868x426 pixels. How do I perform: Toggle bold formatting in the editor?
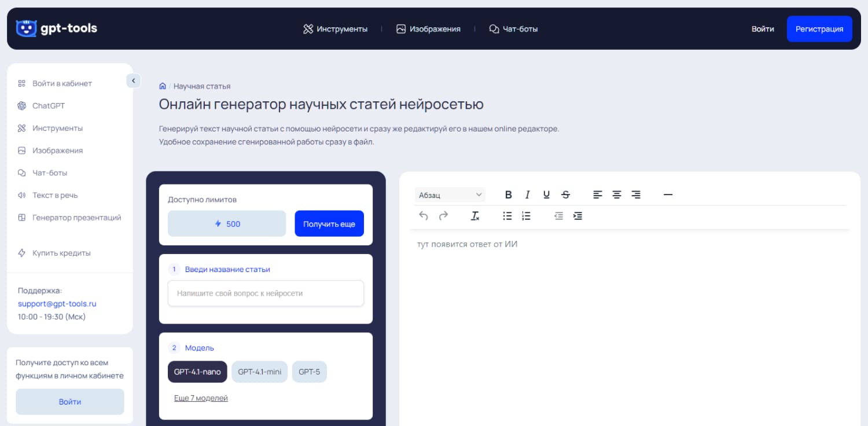(508, 194)
